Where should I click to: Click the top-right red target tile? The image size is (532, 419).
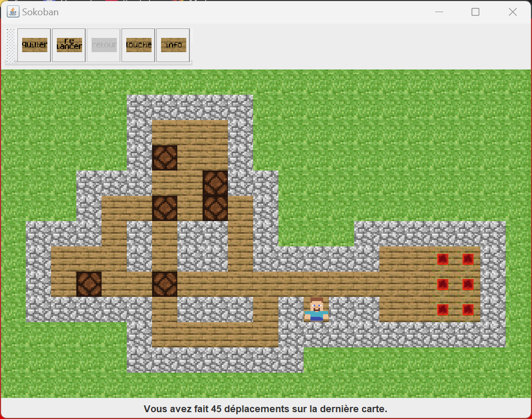tap(468, 259)
